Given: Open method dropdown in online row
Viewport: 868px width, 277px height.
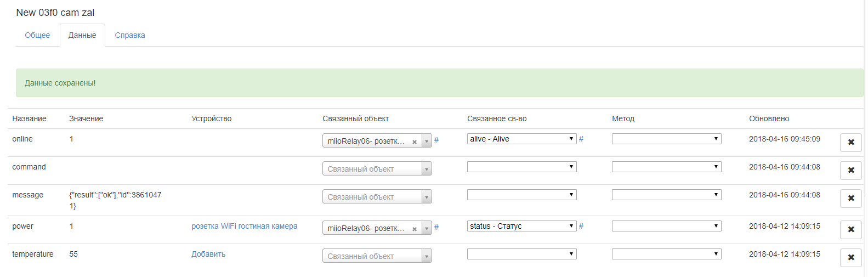Looking at the screenshot, I should 666,139.
